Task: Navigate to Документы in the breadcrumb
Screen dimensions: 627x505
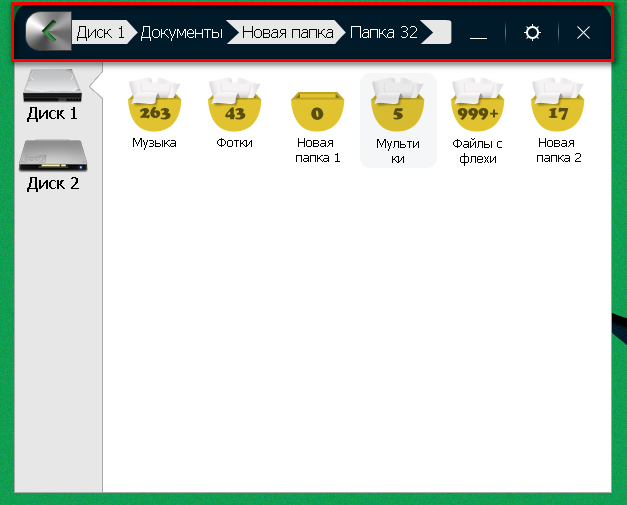Action: pyautogui.click(x=181, y=33)
